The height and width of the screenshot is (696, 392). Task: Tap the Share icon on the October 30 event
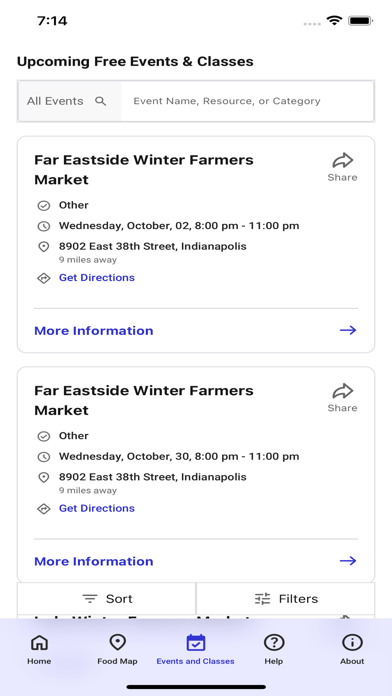342,391
